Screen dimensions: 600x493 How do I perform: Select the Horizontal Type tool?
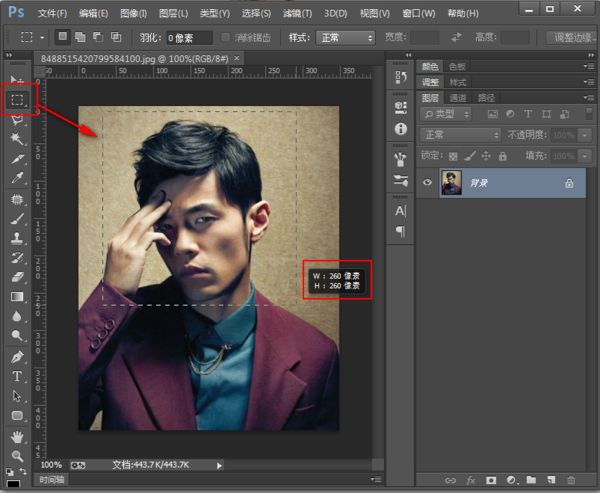point(17,376)
